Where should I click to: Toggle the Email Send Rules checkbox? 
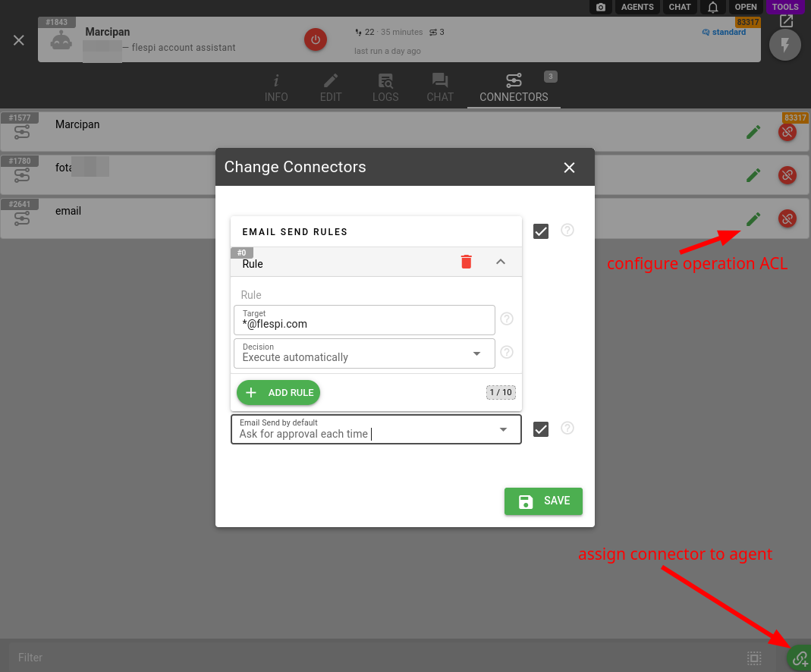click(541, 231)
